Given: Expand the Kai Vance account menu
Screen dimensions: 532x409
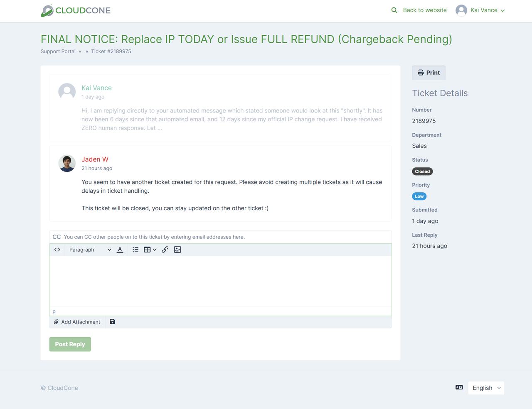Looking at the screenshot, I should coord(488,10).
